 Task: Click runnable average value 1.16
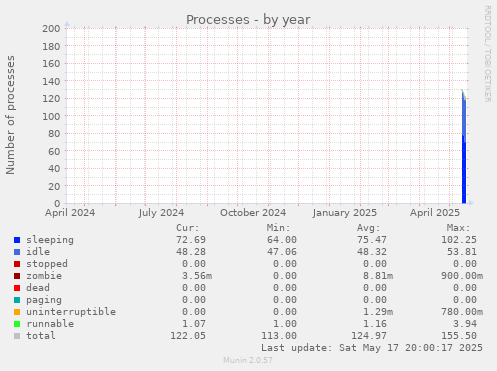coord(375,324)
